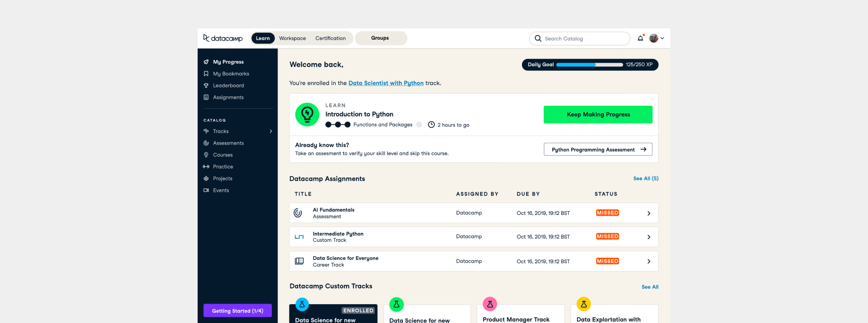This screenshot has width=868, height=323.
Task: Click the Intermediate Python custom track icon
Action: (299, 237)
